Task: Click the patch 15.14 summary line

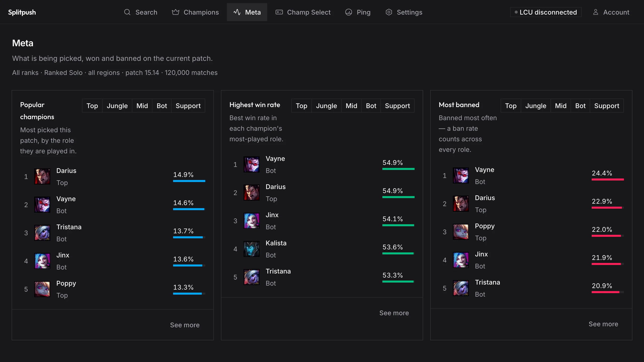Action: click(x=115, y=72)
